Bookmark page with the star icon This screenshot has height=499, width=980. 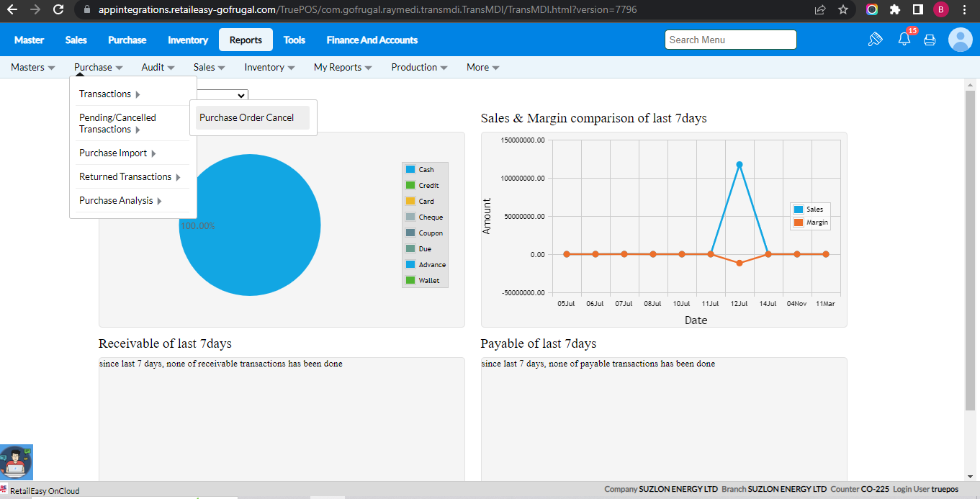click(843, 10)
